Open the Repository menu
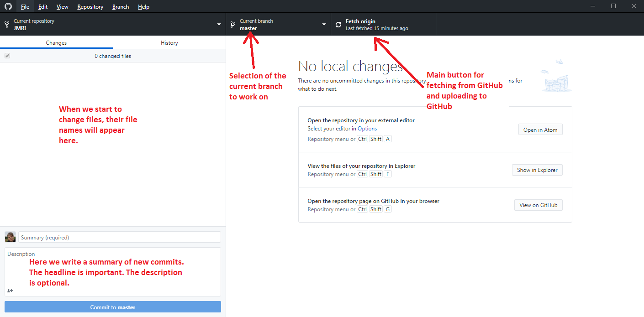Image resolution: width=644 pixels, height=317 pixels. point(90,7)
